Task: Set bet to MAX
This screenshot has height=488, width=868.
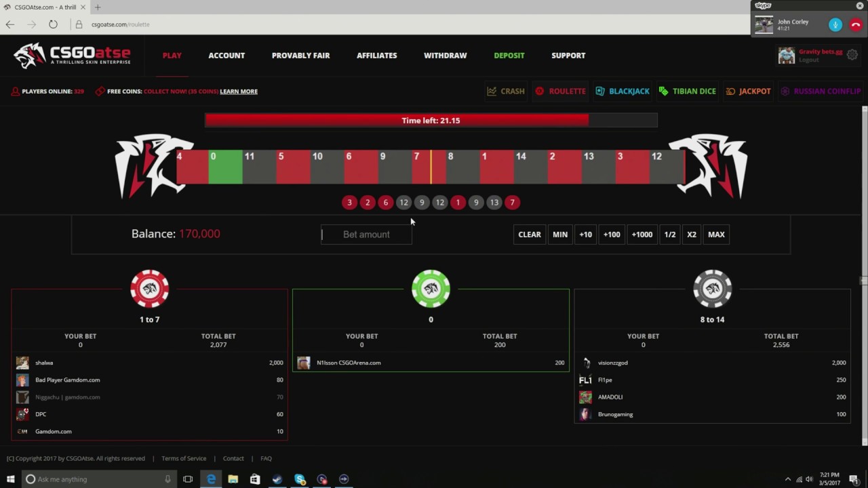Action: coord(716,235)
